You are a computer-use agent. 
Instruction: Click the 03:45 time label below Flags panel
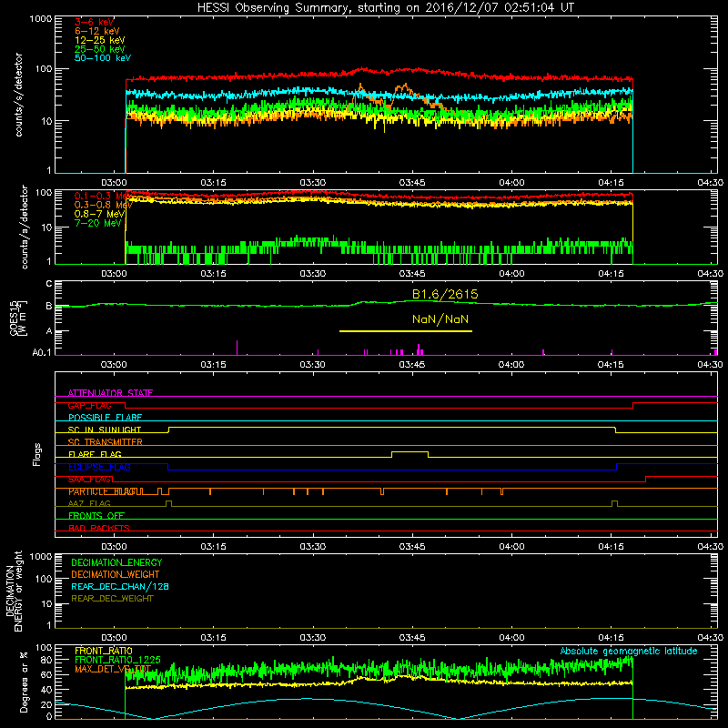tap(412, 547)
